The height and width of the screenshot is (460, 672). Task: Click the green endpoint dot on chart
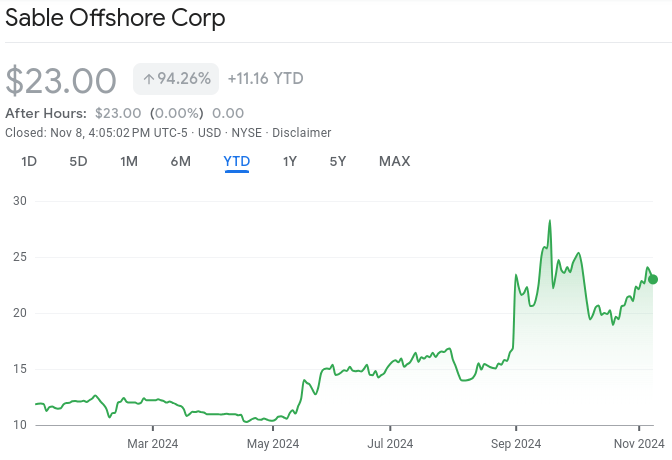(653, 279)
